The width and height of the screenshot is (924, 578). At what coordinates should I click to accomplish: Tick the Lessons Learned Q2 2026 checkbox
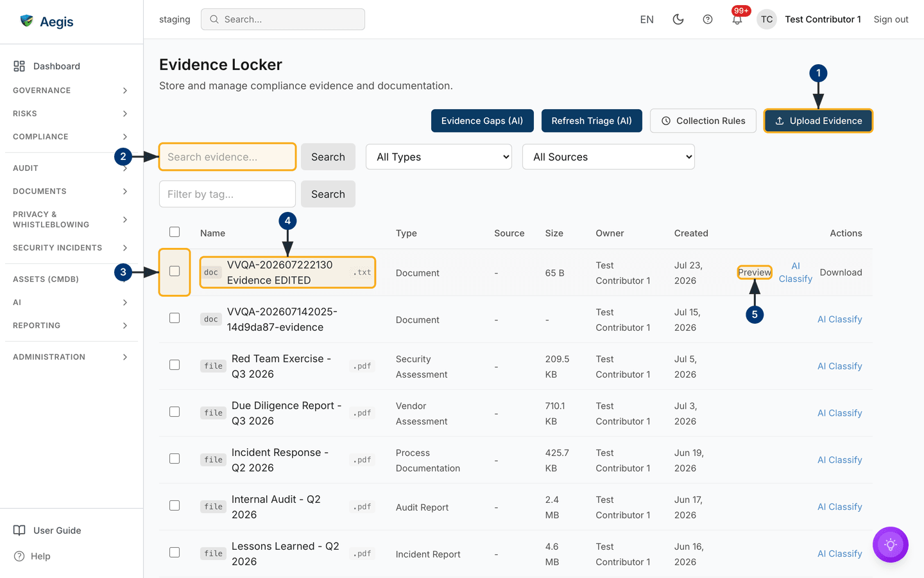[175, 552]
